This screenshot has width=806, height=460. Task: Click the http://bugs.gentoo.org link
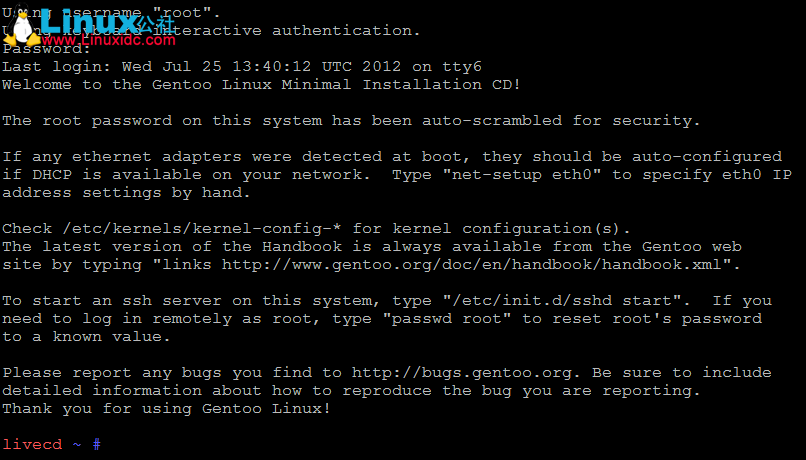coord(462,373)
